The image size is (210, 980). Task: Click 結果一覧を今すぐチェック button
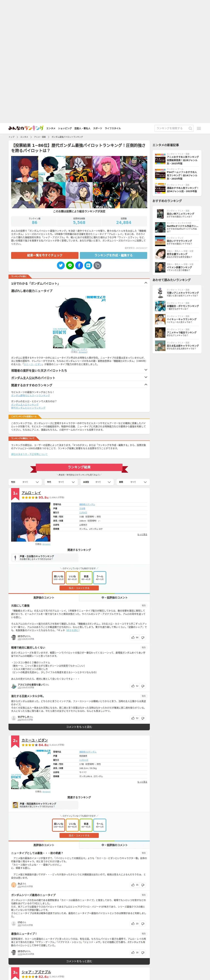pos(45,255)
